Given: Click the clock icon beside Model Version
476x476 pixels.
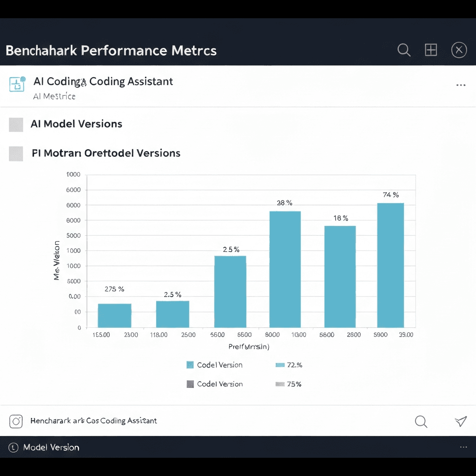Looking at the screenshot, I should tap(14, 448).
